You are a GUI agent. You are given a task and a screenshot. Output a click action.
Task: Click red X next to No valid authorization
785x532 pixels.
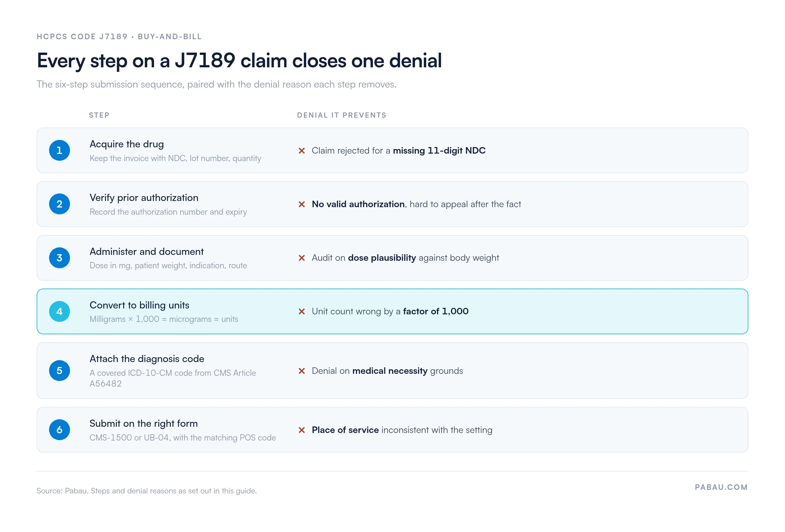tap(302, 204)
